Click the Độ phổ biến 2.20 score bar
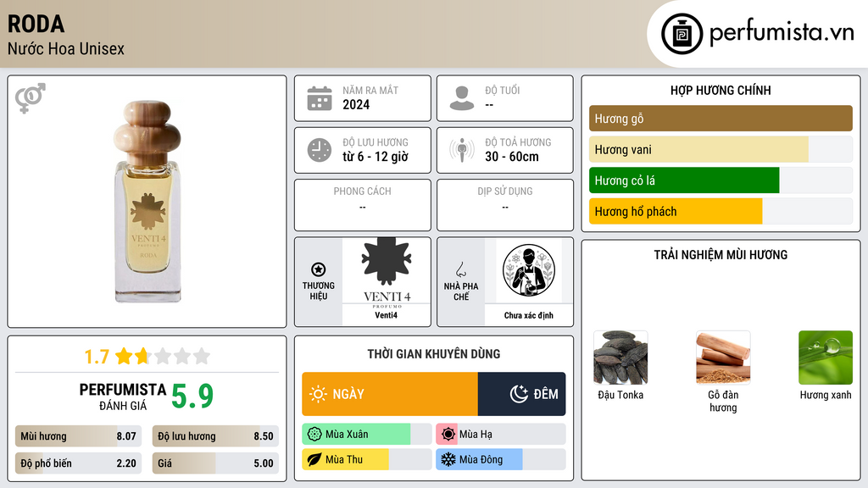Screen dimensions: 868x488 (x=78, y=463)
